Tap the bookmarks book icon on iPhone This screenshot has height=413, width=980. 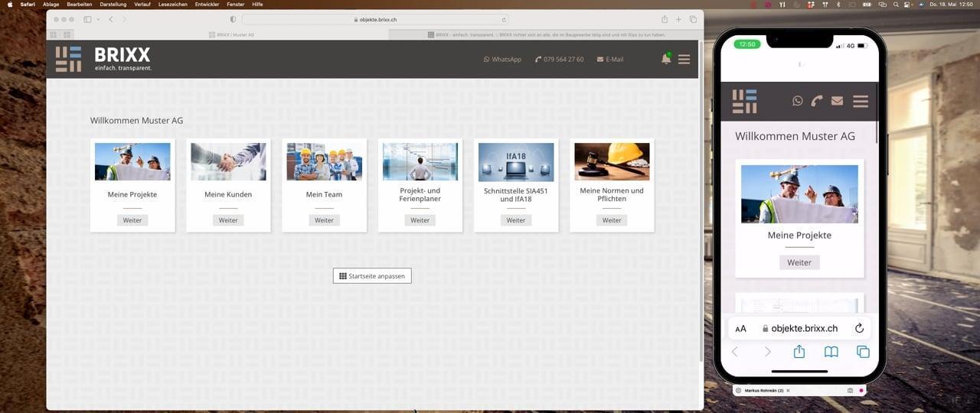point(831,352)
